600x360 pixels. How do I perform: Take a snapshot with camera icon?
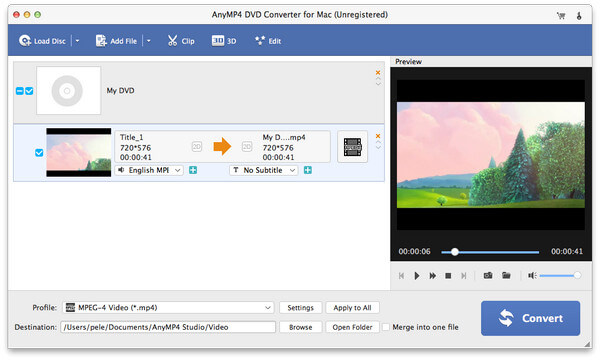pos(488,275)
